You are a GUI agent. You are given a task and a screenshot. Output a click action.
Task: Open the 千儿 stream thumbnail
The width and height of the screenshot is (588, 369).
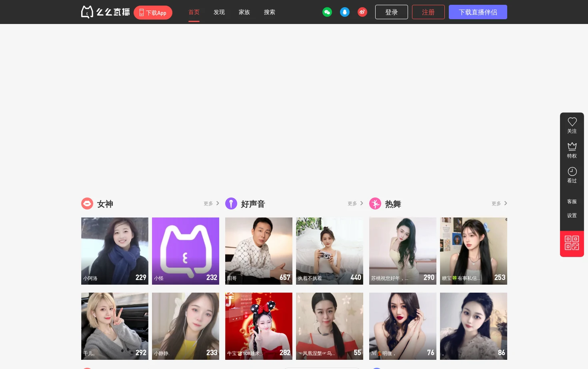[x=115, y=326]
